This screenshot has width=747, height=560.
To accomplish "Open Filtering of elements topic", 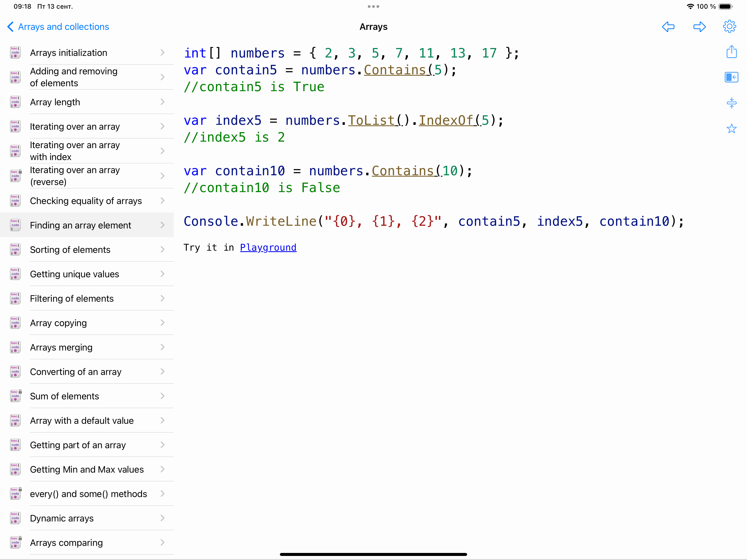I will pos(87,298).
